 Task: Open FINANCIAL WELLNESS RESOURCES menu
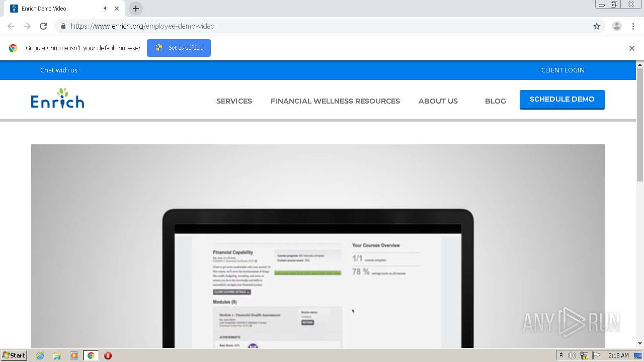point(335,101)
